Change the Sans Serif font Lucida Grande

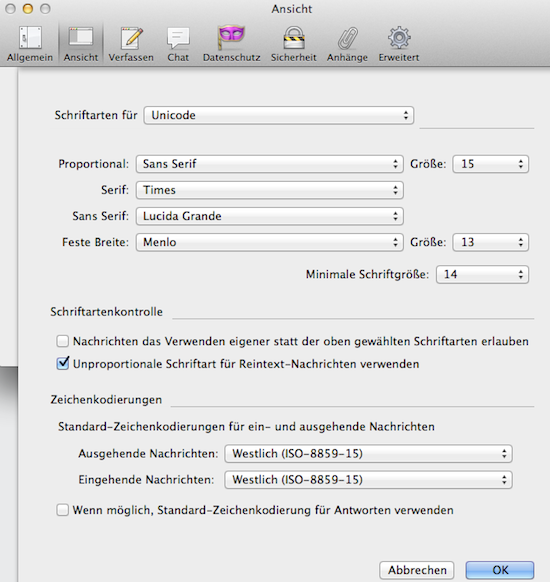pos(269,216)
